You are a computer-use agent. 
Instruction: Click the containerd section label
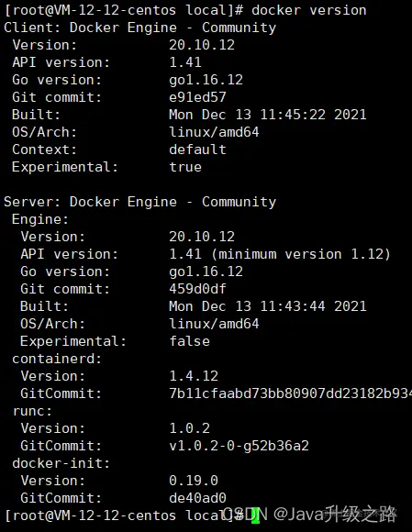tap(57, 359)
